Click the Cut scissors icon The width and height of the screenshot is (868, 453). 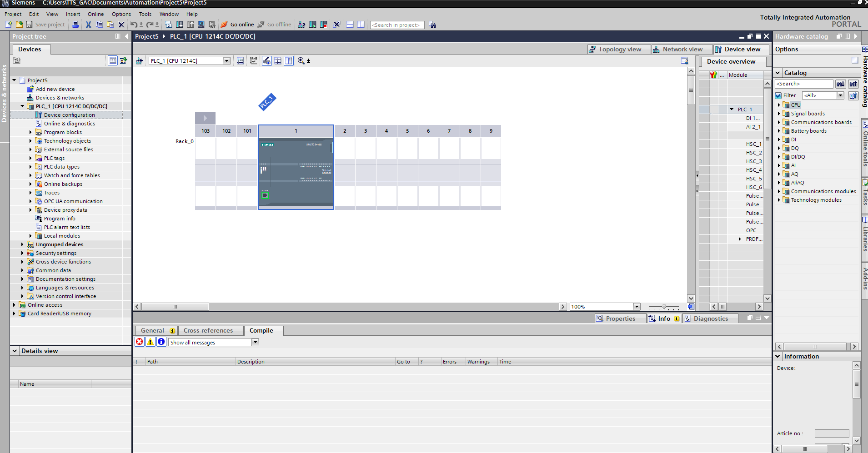pyautogui.click(x=88, y=25)
